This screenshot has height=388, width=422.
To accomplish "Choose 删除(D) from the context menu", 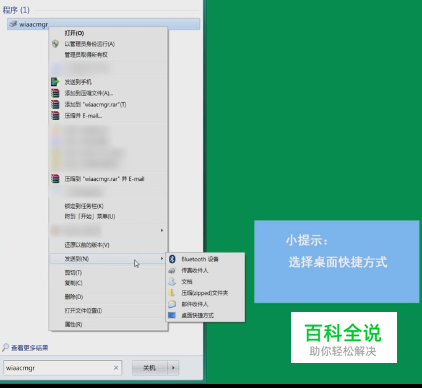I will (74, 297).
